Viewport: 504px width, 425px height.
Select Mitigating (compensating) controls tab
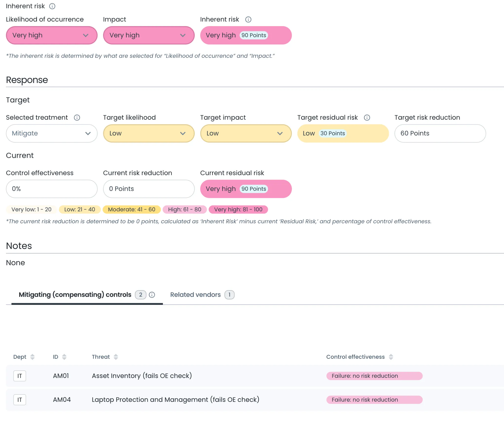(x=75, y=295)
